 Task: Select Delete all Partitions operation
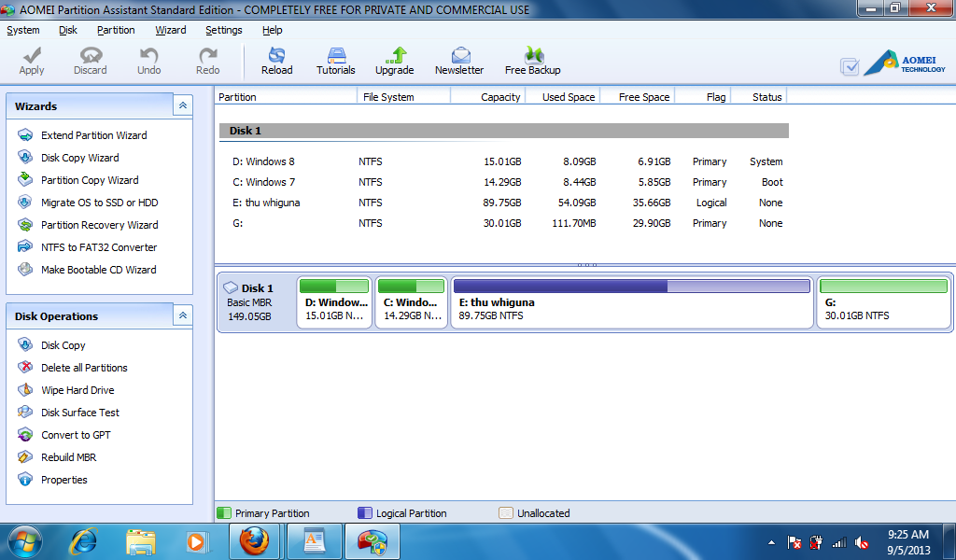tap(84, 368)
